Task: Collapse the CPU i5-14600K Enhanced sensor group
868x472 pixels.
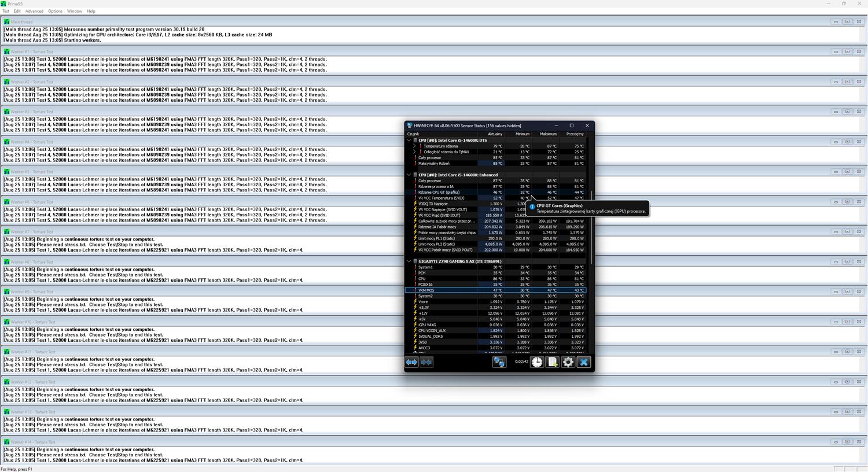Action: (409, 175)
